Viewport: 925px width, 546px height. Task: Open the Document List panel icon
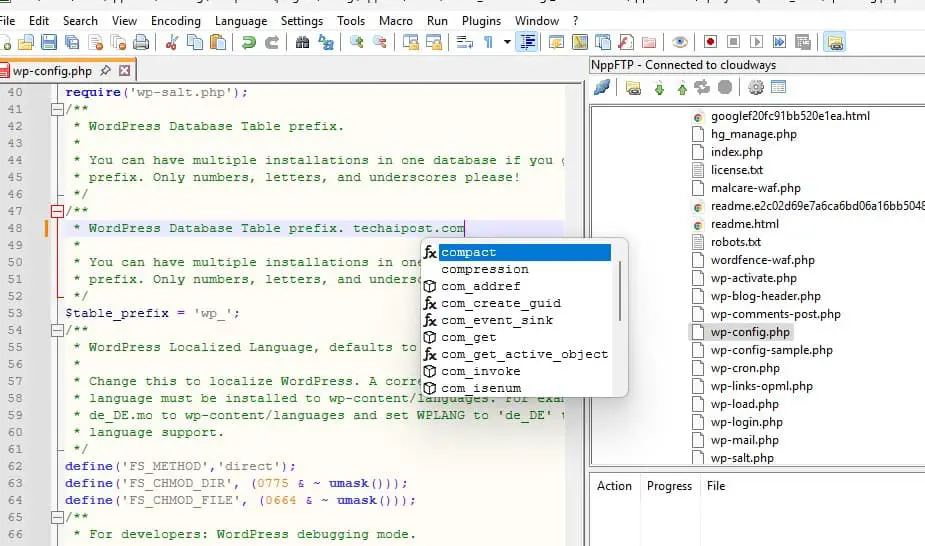click(603, 42)
